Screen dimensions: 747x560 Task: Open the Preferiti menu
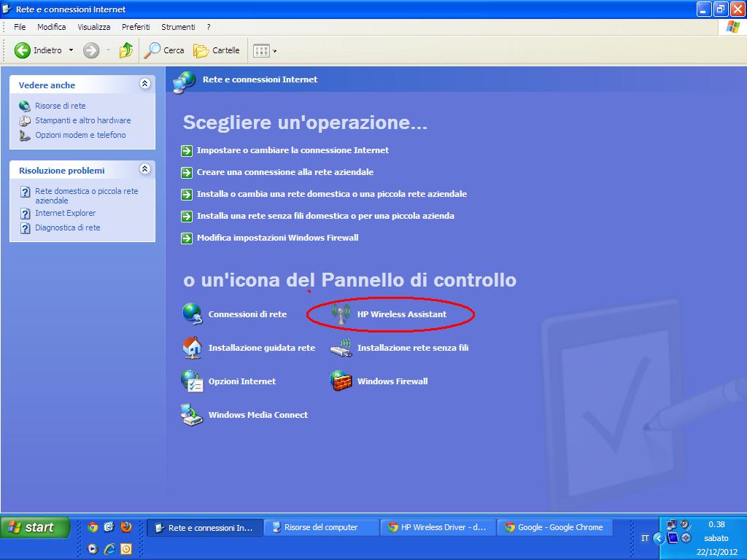tap(136, 27)
